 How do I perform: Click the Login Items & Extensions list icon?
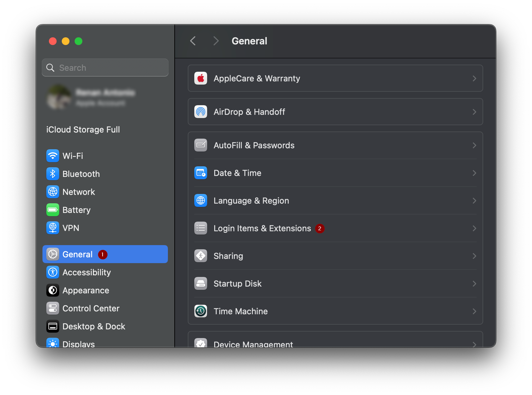pyautogui.click(x=201, y=228)
